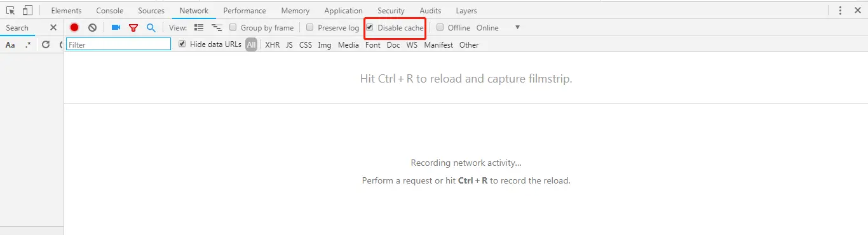The width and height of the screenshot is (868, 235).
Task: Select the All filter button
Action: [252, 44]
